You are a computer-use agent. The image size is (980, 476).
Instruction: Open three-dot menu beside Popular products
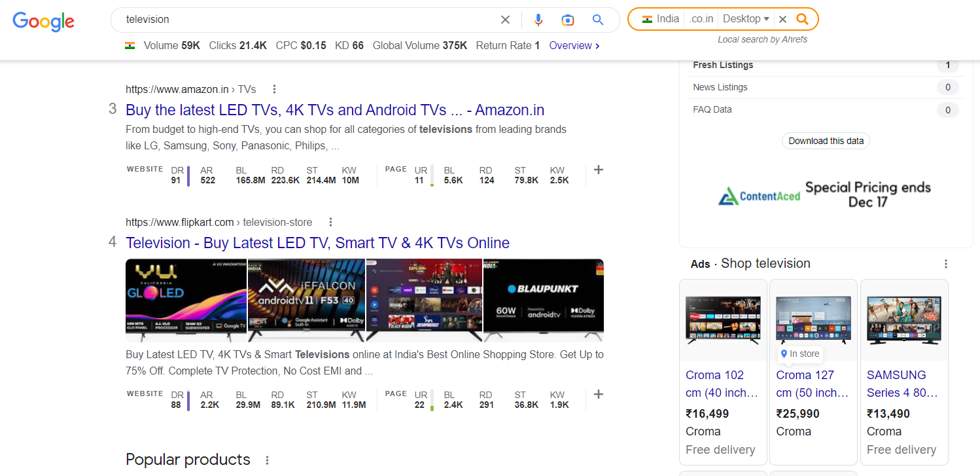(267, 460)
